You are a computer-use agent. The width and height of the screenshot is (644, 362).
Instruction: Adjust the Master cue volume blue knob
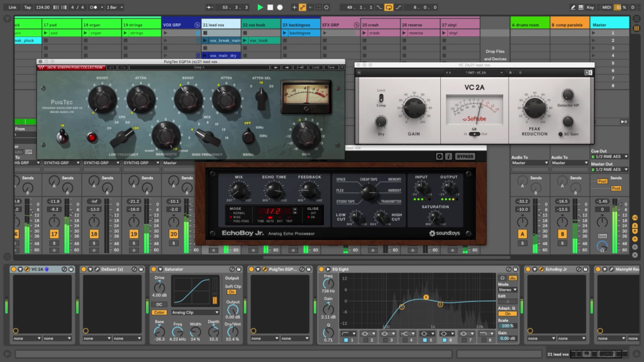point(602,246)
